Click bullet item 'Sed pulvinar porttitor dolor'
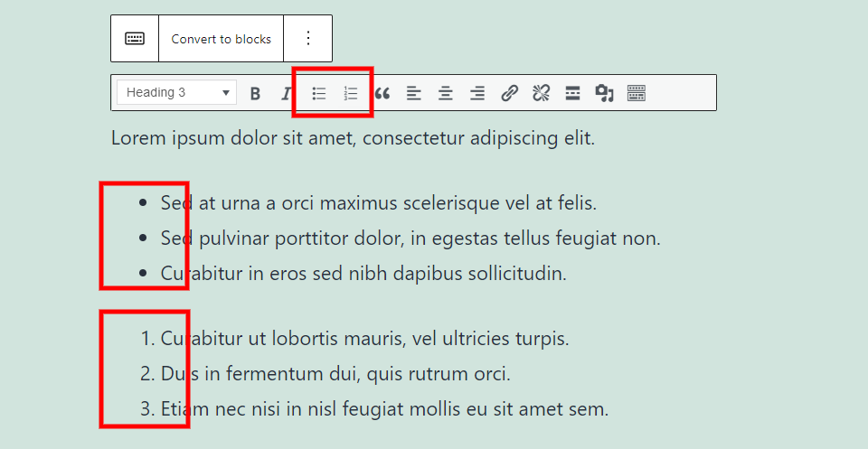 click(410, 239)
